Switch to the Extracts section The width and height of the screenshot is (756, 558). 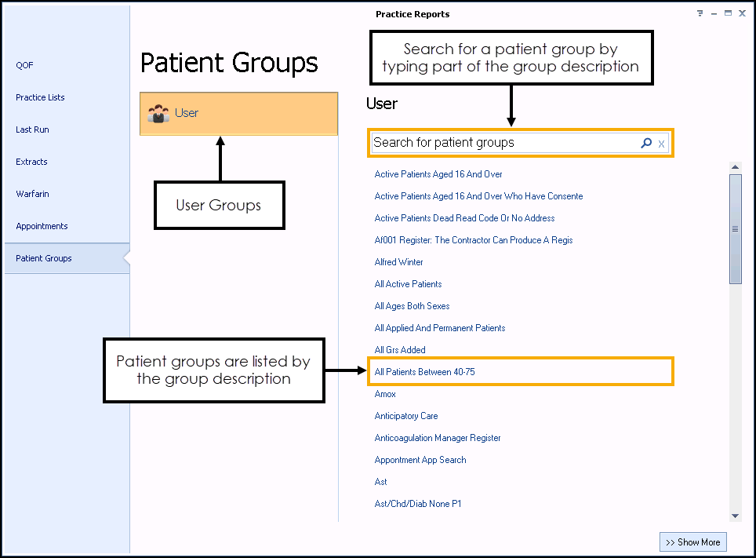31,162
